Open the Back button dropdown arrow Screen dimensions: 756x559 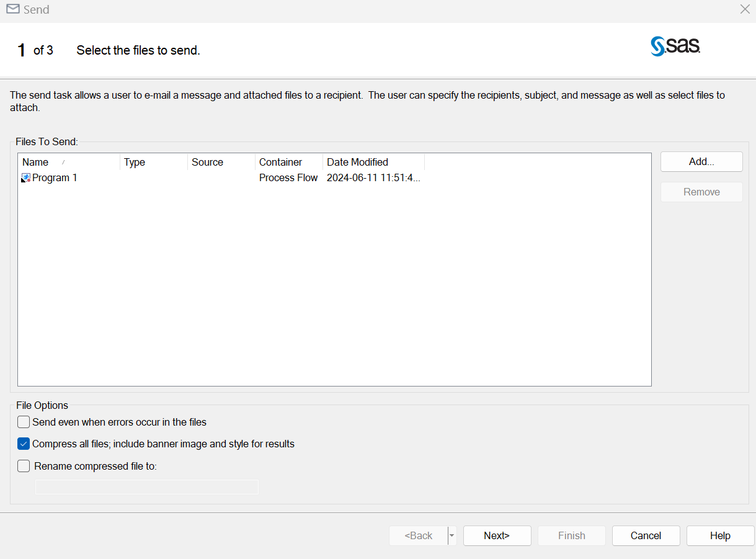pyautogui.click(x=452, y=536)
